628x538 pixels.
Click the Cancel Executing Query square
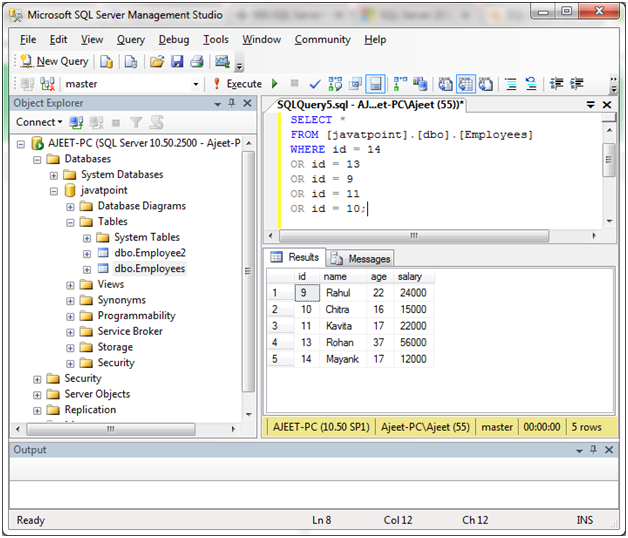point(294,83)
